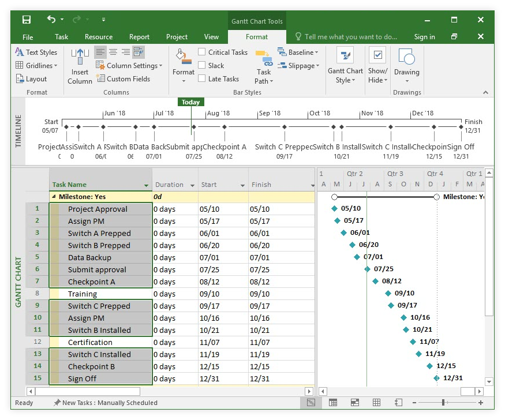
Task: Enable the Critical Tasks checkbox
Action: click(202, 52)
